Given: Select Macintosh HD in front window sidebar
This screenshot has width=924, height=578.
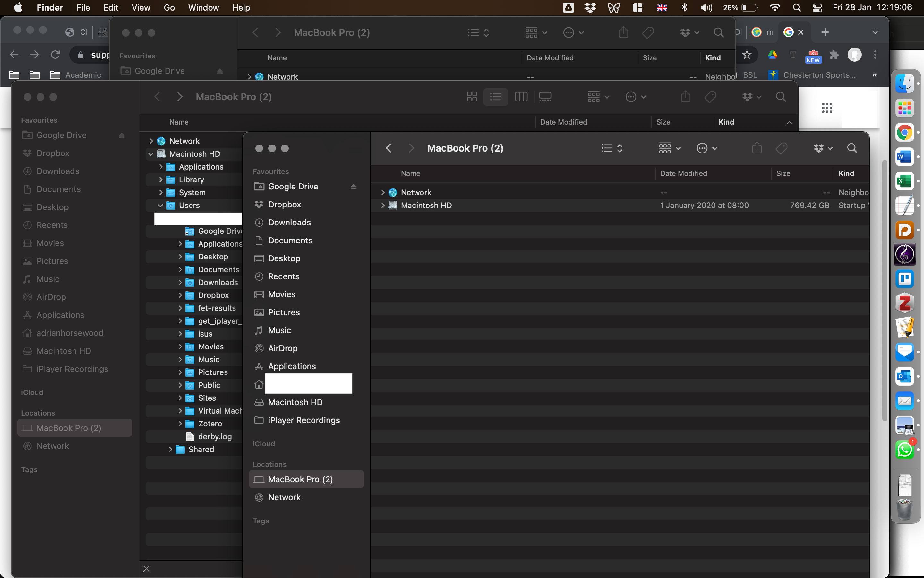Looking at the screenshot, I should pos(295,402).
